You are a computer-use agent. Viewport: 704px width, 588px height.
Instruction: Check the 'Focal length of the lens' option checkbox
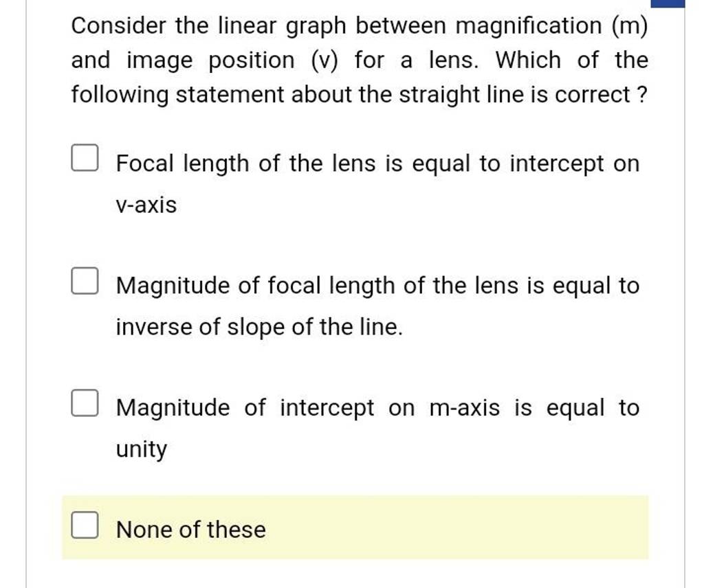click(x=84, y=157)
